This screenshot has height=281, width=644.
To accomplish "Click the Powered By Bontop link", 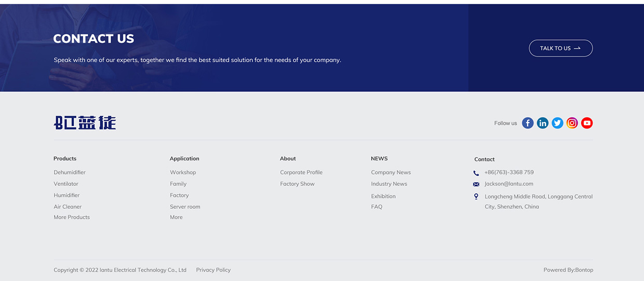I will tap(568, 270).
